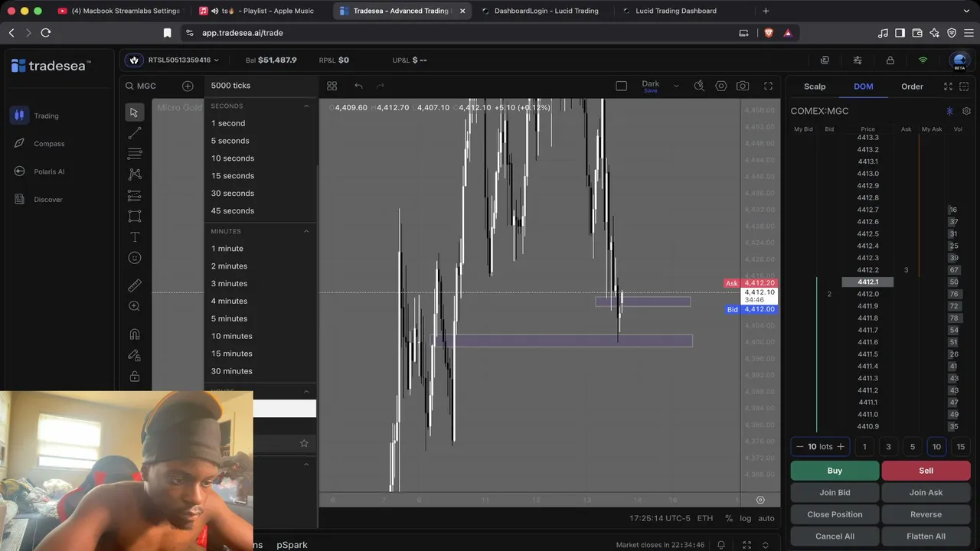Activate the zoom in tool
Viewport: 980px width, 551px height.
[134, 306]
